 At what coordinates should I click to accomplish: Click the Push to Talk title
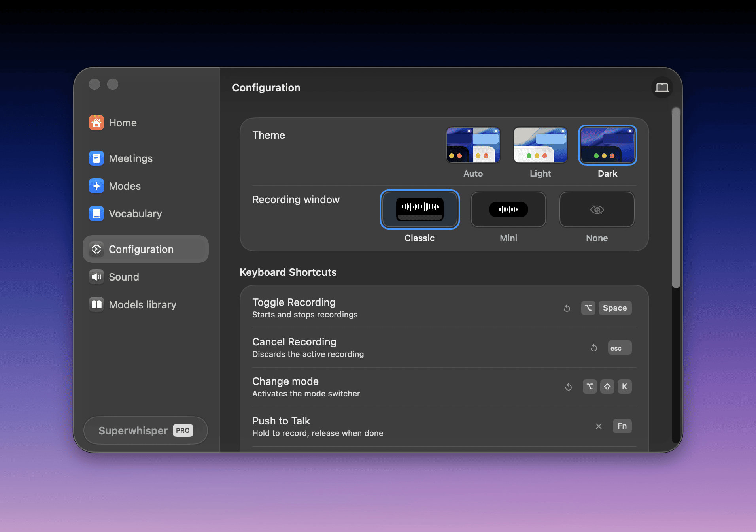pos(281,421)
